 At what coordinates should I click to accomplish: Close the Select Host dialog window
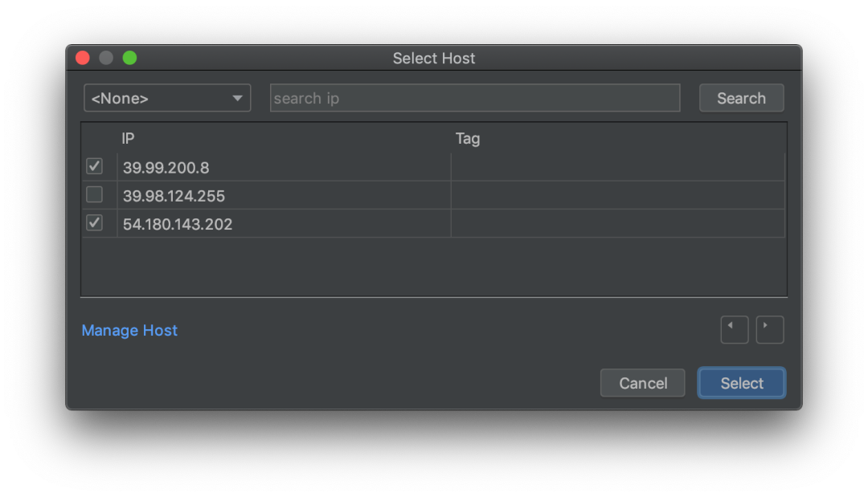click(x=83, y=58)
